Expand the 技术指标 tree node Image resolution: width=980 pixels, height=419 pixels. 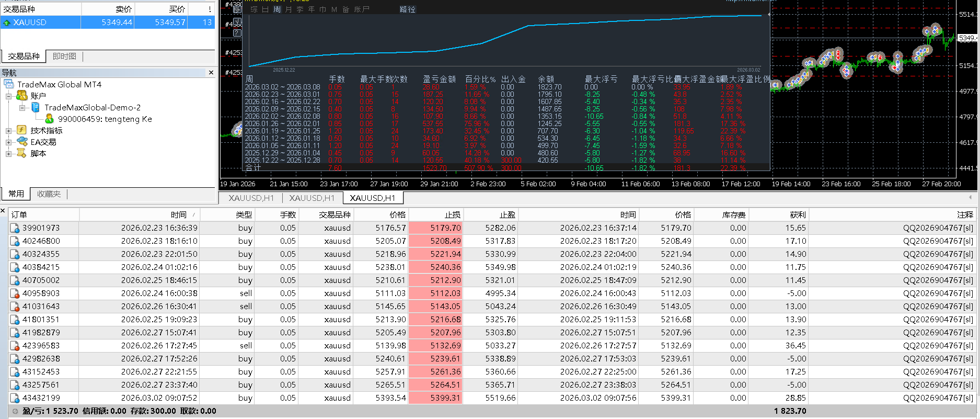pos(8,131)
